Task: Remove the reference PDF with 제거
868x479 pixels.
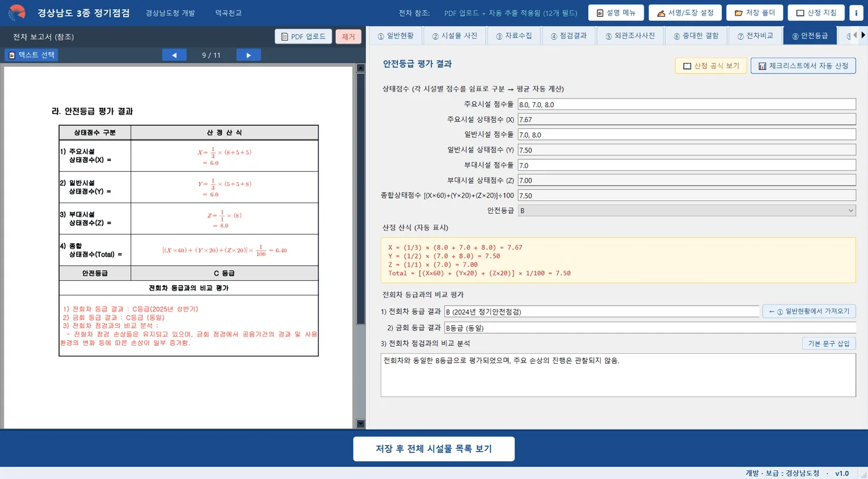Action: tap(348, 37)
